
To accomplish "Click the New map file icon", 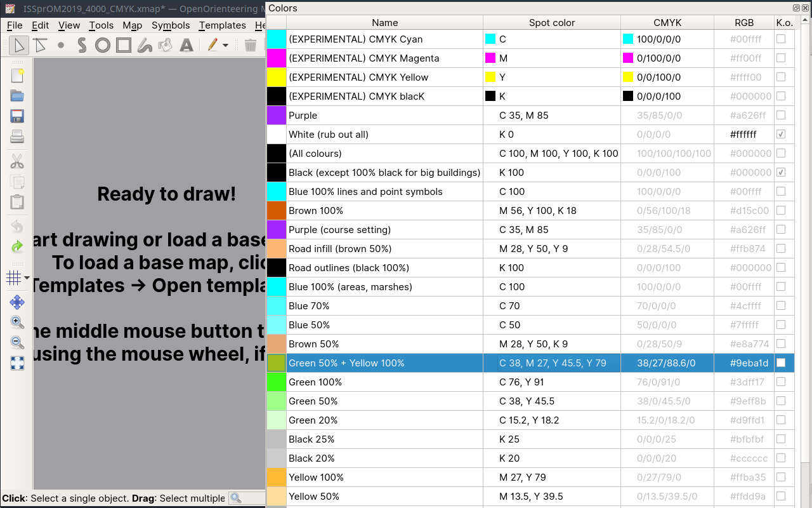I will [x=17, y=76].
